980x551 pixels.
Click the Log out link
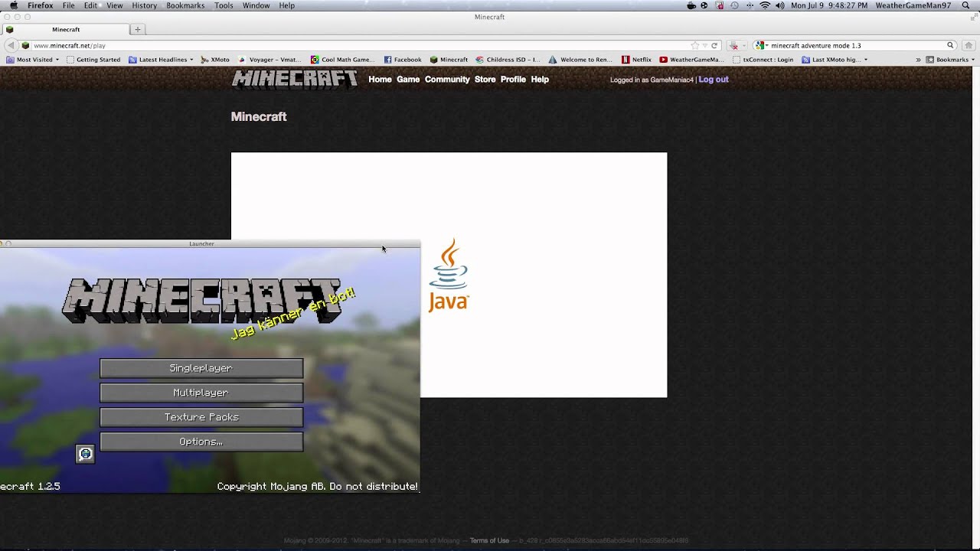pos(714,80)
